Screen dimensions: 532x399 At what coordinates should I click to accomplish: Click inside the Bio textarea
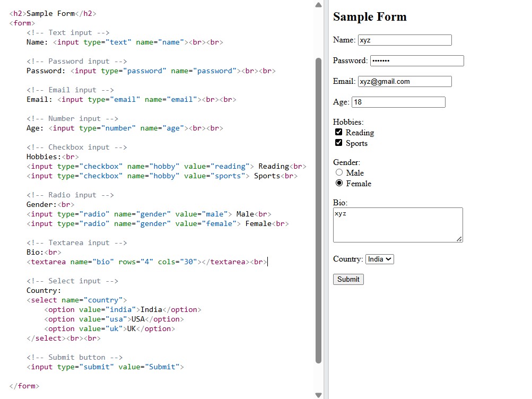pyautogui.click(x=398, y=225)
